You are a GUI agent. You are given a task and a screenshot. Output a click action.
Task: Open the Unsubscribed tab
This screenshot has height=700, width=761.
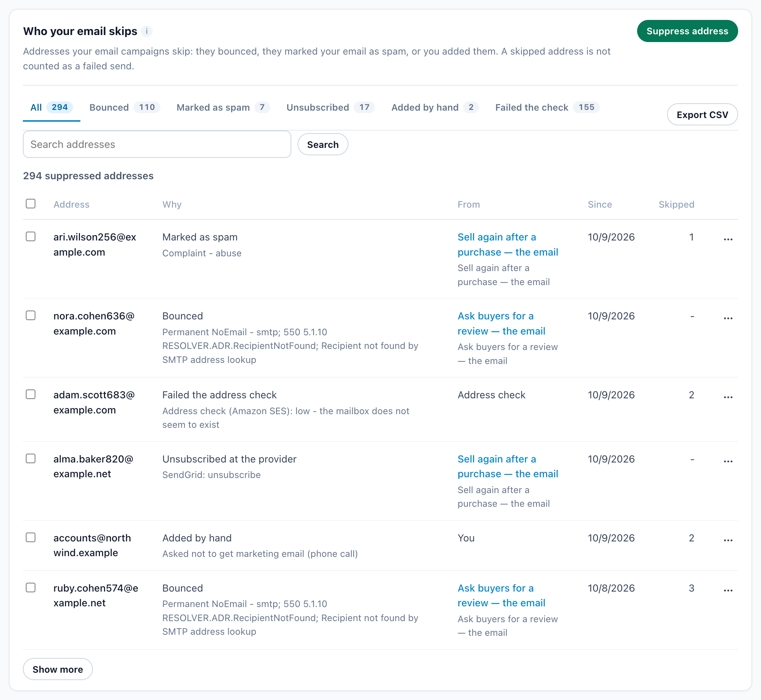330,108
